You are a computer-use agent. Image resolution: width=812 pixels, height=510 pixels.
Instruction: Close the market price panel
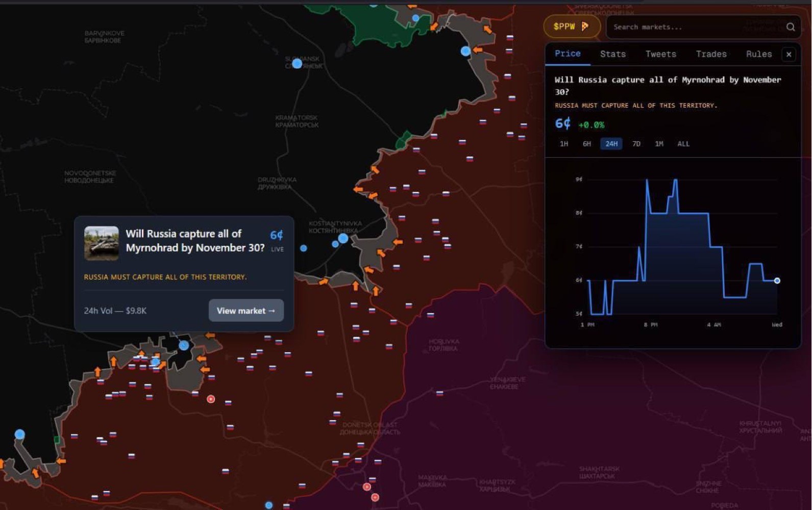coord(789,54)
